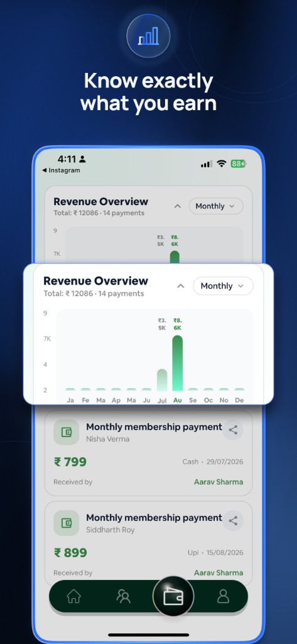
Task: Select the Au bar in revenue chart
Action: (177, 363)
